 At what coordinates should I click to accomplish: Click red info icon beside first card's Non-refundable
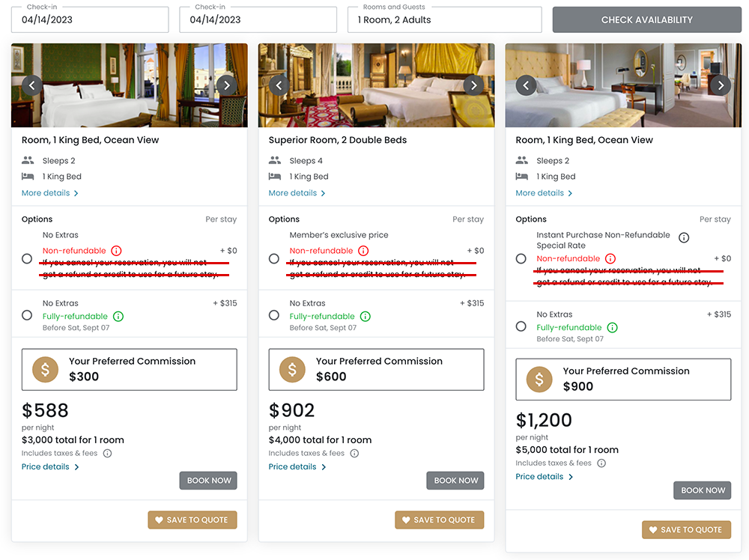(x=116, y=251)
